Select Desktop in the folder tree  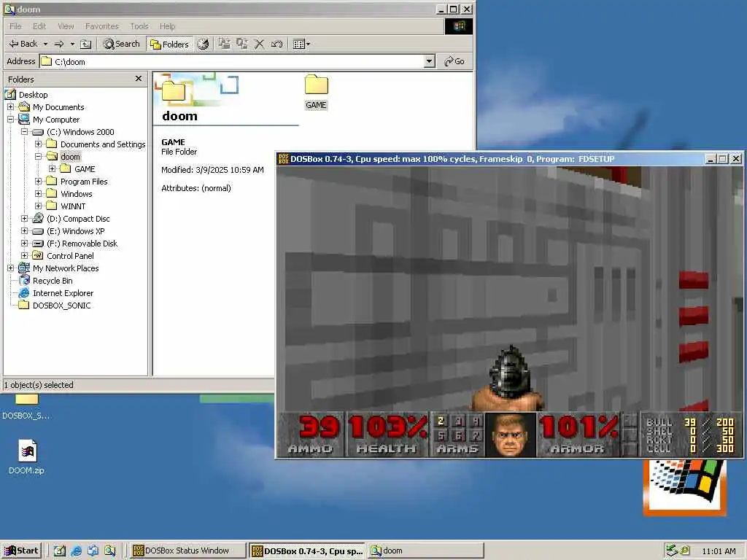point(34,95)
